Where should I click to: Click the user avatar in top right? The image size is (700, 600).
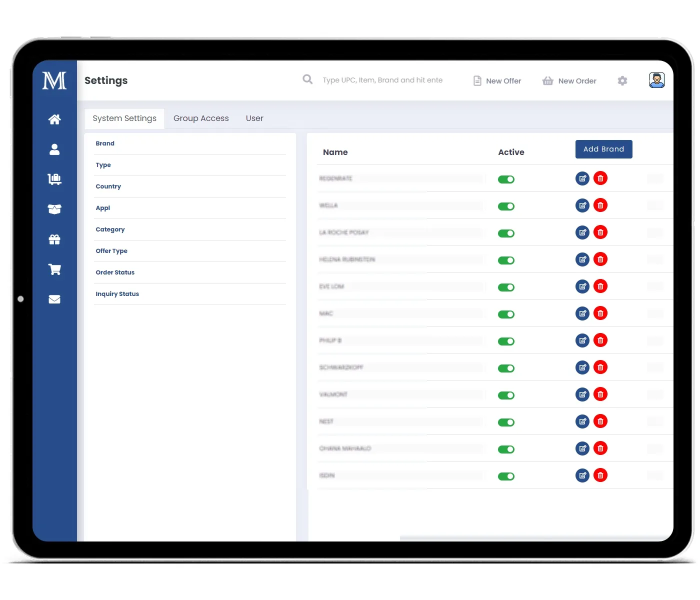(656, 80)
